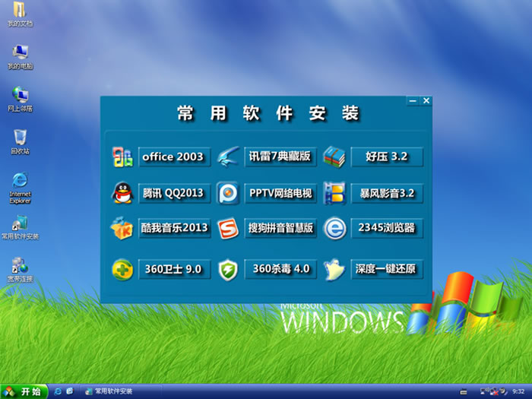Image resolution: width=532 pixels, height=399 pixels.
Task: Select the 我的电脑 desktop icon
Action: pyautogui.click(x=20, y=57)
